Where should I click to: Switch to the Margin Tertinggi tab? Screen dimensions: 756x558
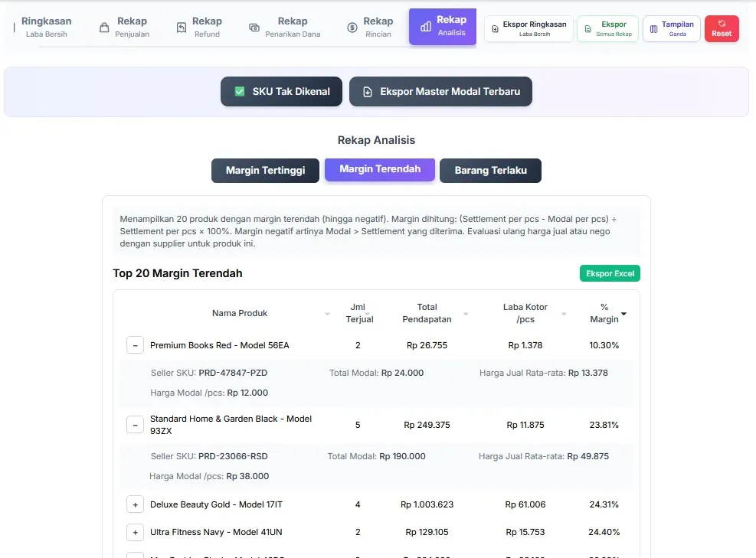click(265, 171)
